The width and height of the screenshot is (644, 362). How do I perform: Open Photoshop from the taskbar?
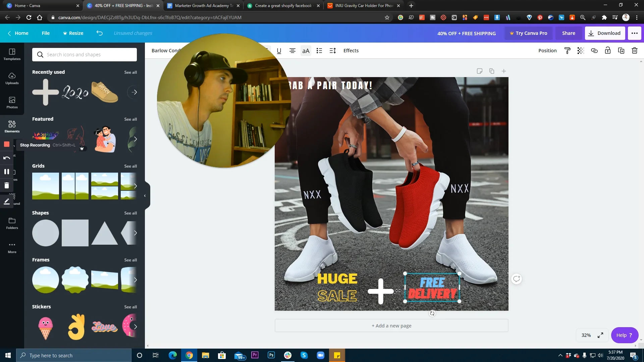click(271, 355)
